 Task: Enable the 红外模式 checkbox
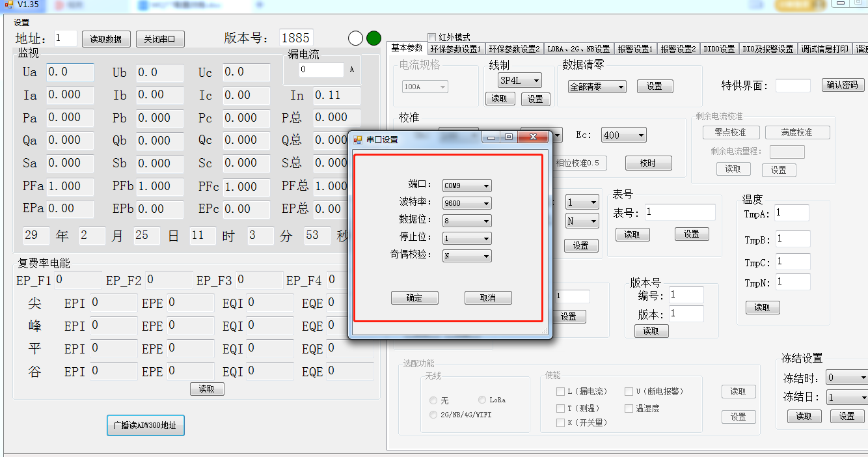point(432,37)
